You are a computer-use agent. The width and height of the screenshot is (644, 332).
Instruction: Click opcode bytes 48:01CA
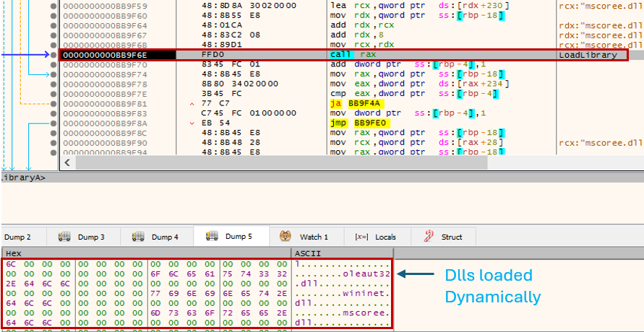223,26
